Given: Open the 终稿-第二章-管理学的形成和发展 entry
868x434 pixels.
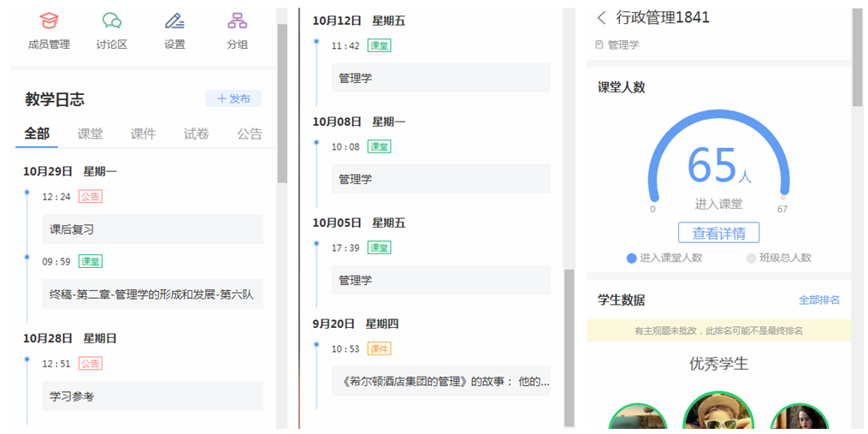Looking at the screenshot, I should [153, 294].
